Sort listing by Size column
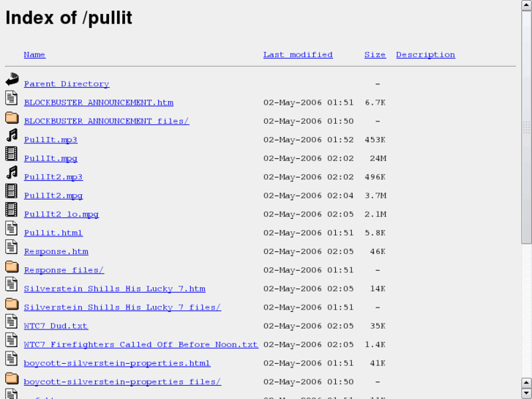Viewport: 532px width, 399px height. click(x=375, y=55)
